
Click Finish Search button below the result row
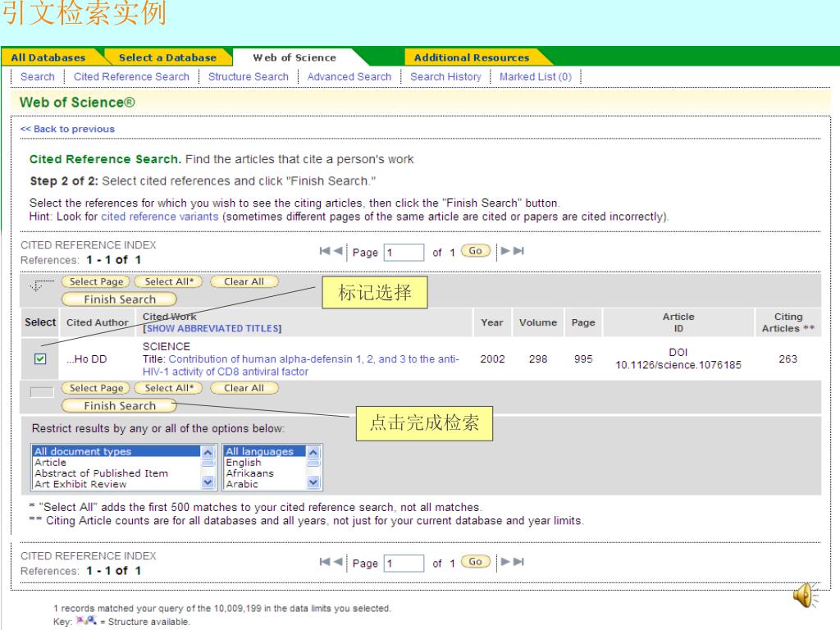click(120, 405)
